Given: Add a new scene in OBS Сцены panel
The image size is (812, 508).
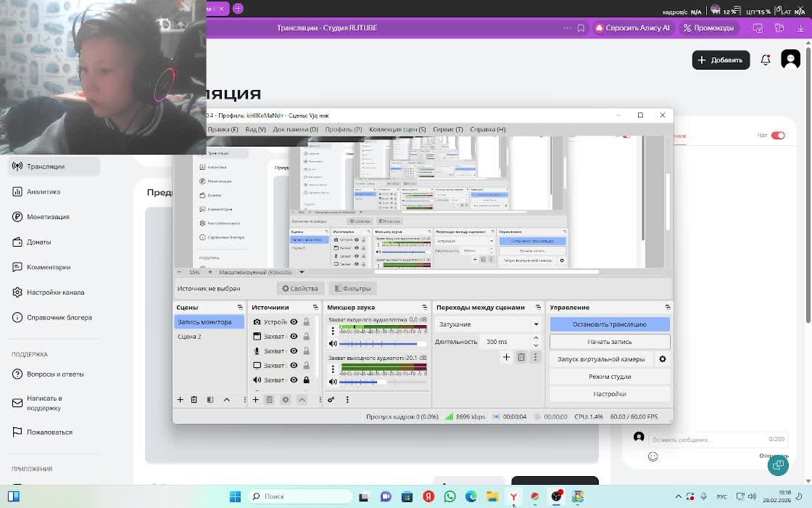Looking at the screenshot, I should [181, 400].
